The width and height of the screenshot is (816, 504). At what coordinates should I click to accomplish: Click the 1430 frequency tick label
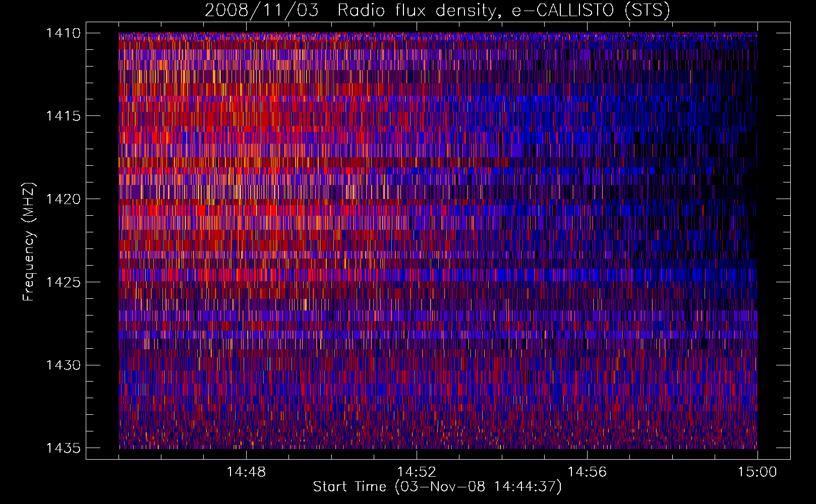pos(63,365)
